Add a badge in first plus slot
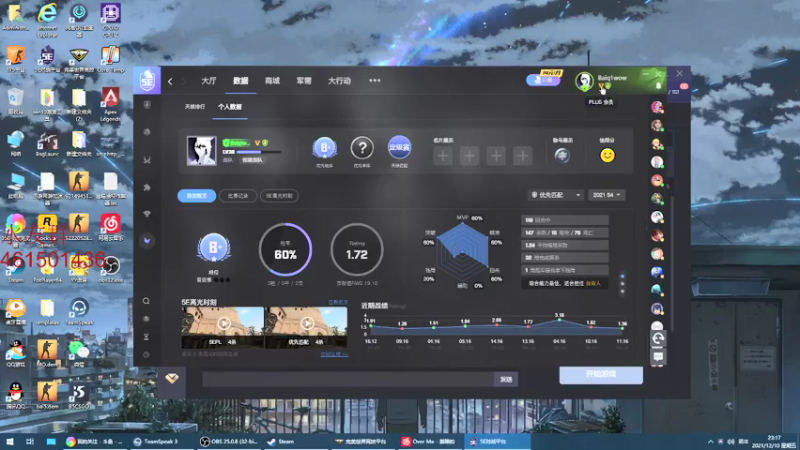Image resolution: width=800 pixels, height=450 pixels. tap(443, 156)
